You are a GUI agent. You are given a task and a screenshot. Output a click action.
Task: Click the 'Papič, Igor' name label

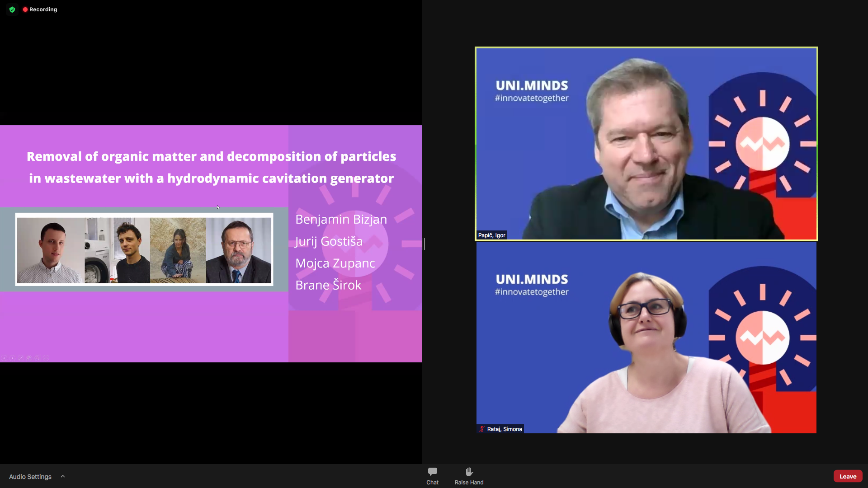(x=491, y=235)
